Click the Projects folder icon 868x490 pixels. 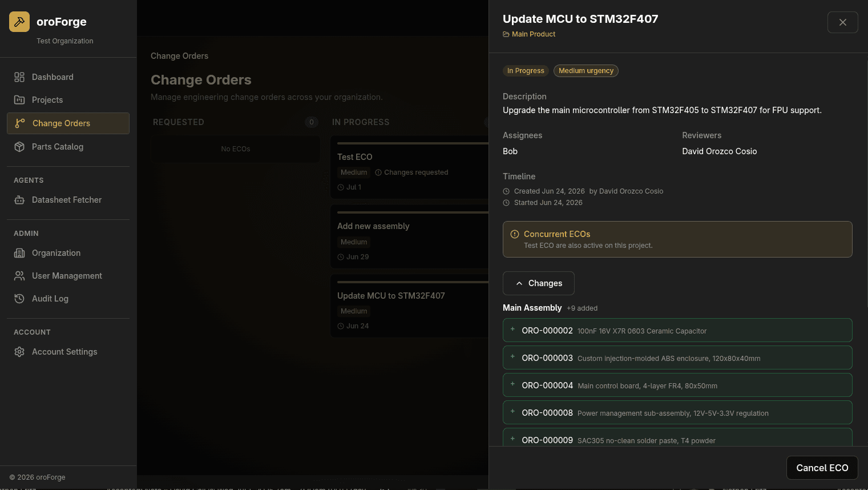19,100
